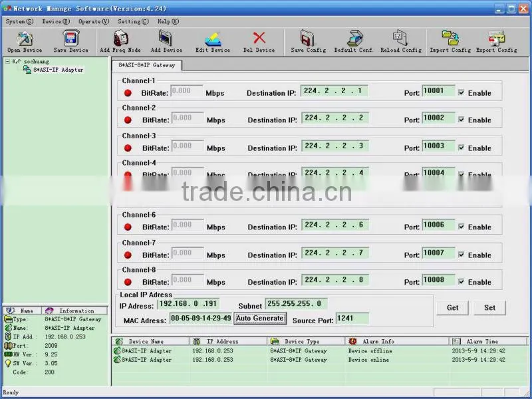Click the Device online row icon
Image resolution: width=532 pixels, height=399 pixels.
click(117, 360)
